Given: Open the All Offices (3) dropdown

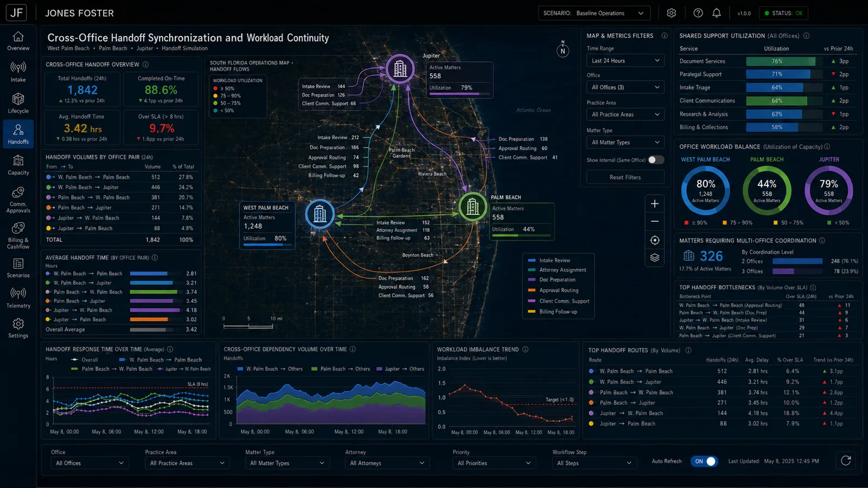Looking at the screenshot, I should 625,87.
